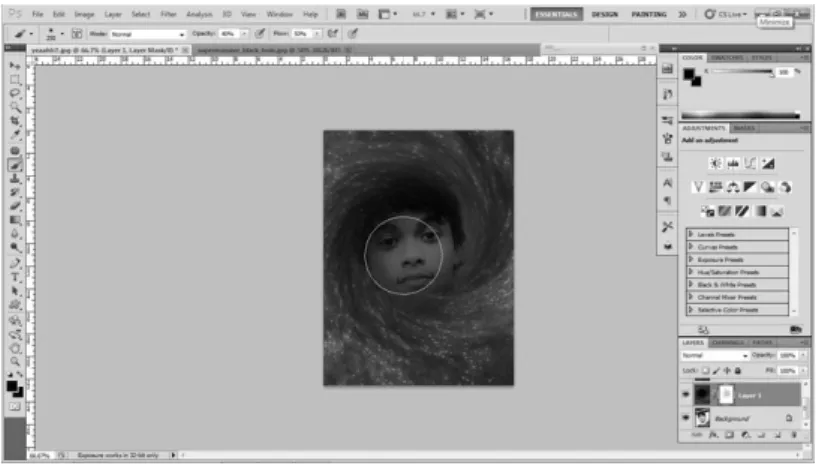Select the History Brush tool

pos(15,192)
